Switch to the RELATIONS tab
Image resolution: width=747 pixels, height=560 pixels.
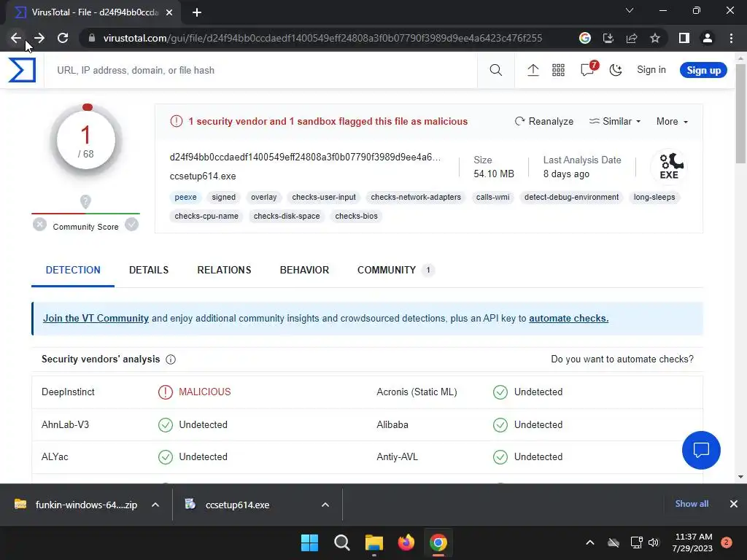[x=224, y=270]
